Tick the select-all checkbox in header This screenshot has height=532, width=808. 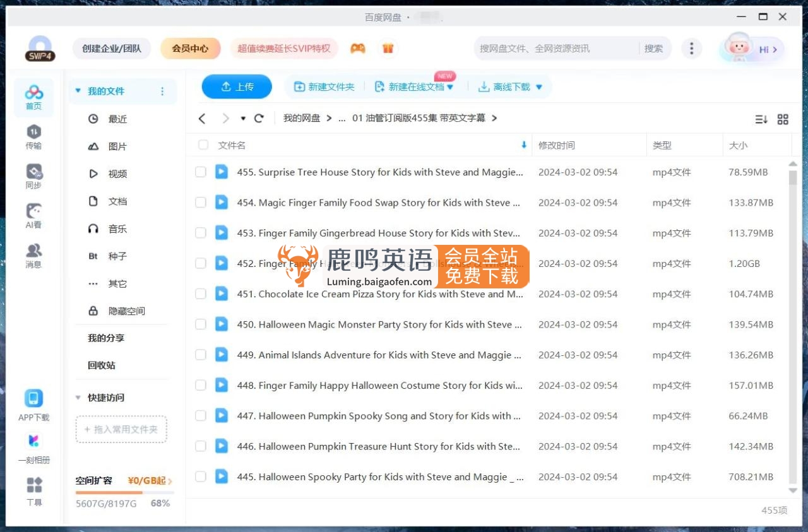tap(203, 145)
